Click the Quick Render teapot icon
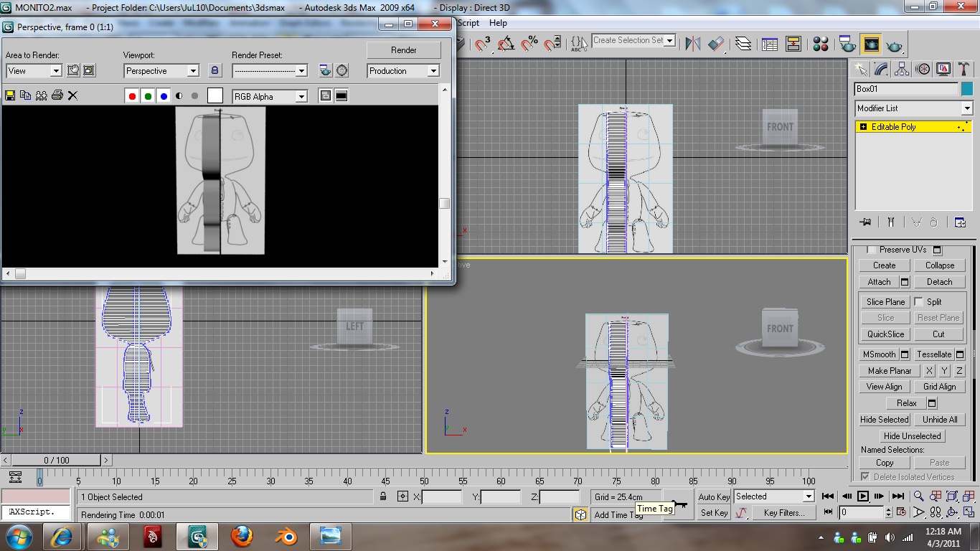This screenshot has height=551, width=980. [x=894, y=44]
